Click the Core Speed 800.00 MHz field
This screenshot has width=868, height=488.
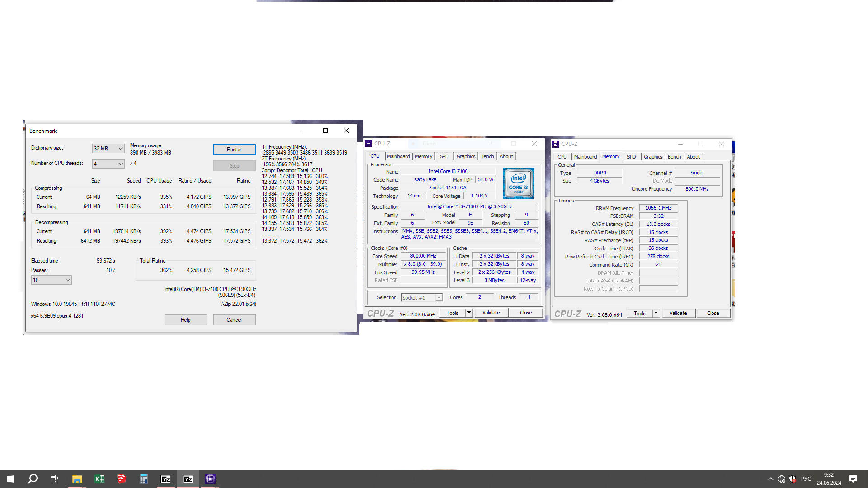(x=423, y=256)
